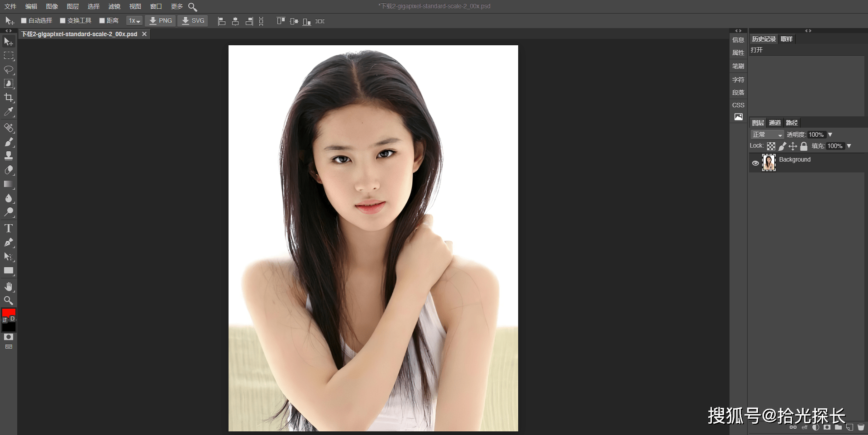
Task: Select the Rectangle shape tool
Action: pos(9,271)
